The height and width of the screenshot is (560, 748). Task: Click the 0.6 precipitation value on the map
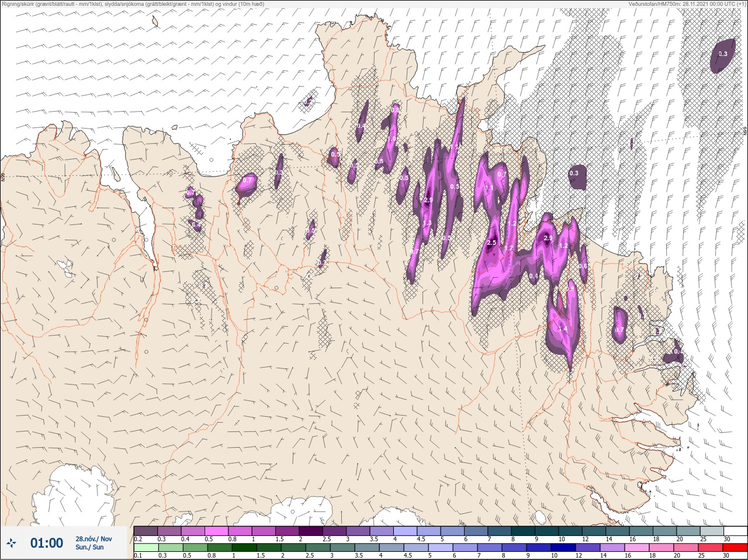[583, 266]
